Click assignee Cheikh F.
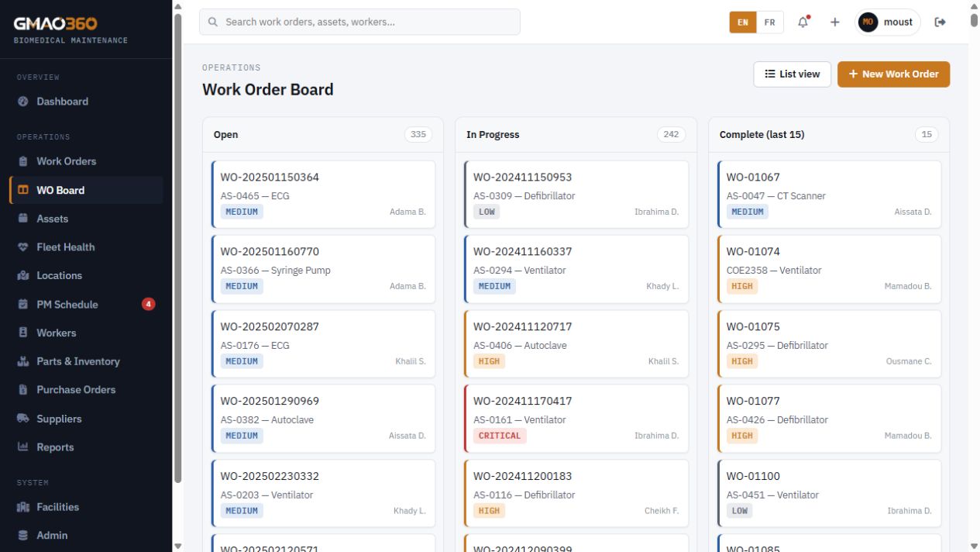The image size is (980, 552). pos(662,511)
